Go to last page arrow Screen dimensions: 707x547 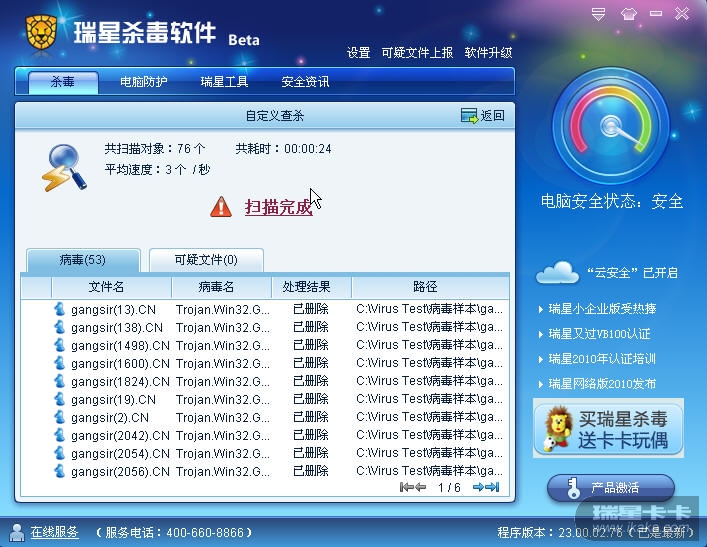point(492,487)
